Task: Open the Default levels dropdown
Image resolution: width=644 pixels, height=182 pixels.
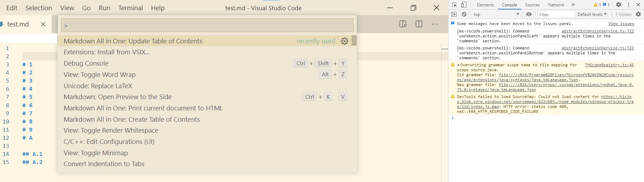Action: coord(592,14)
